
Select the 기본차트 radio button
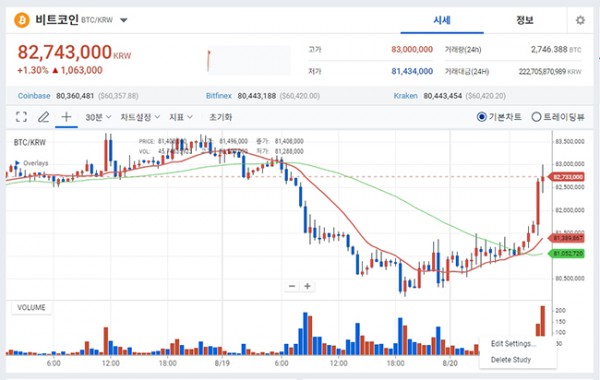(x=482, y=117)
